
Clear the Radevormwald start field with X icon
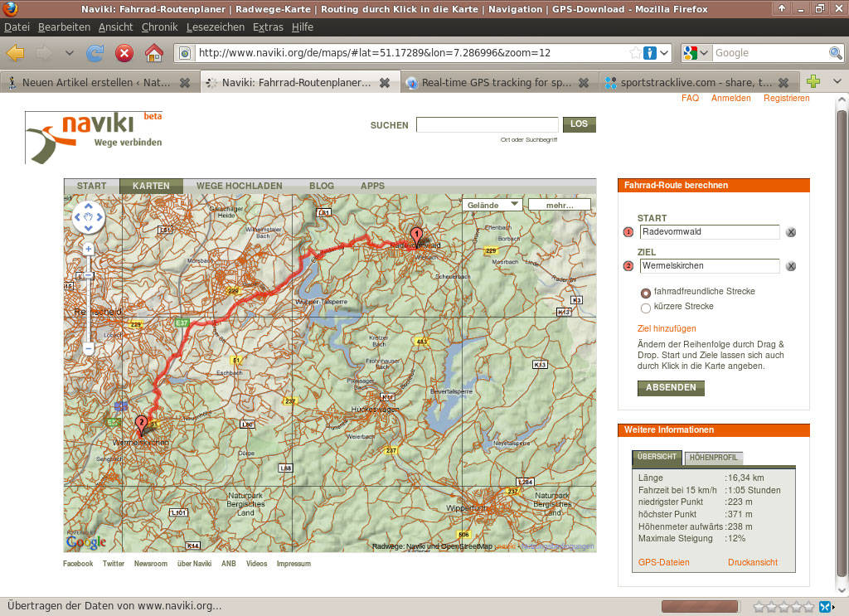791,232
